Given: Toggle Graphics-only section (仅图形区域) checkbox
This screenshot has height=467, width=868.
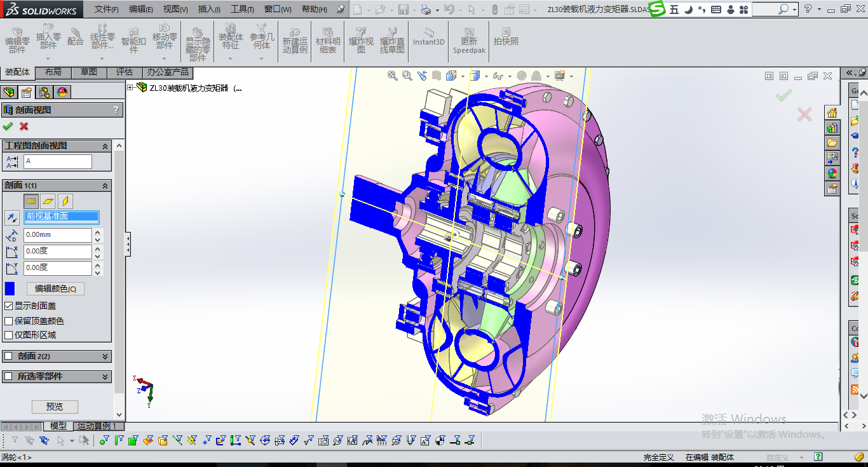Looking at the screenshot, I should pyautogui.click(x=8, y=335).
